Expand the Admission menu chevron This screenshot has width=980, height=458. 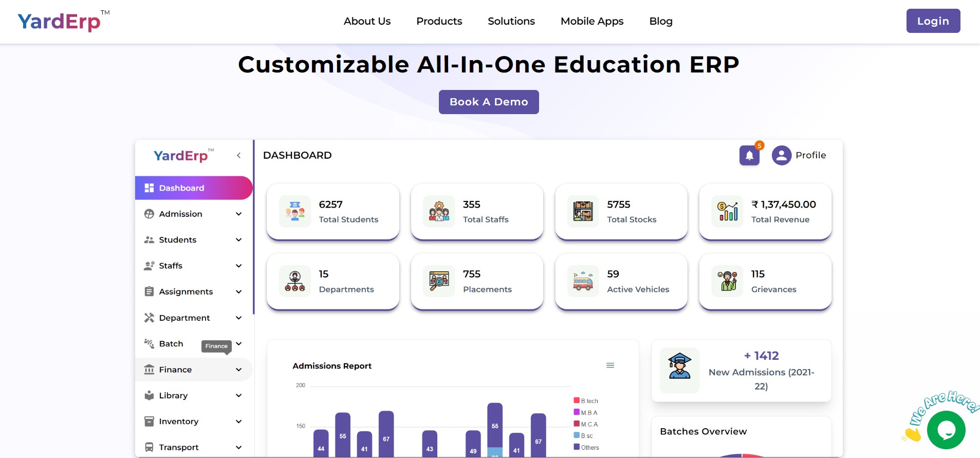coord(238,214)
